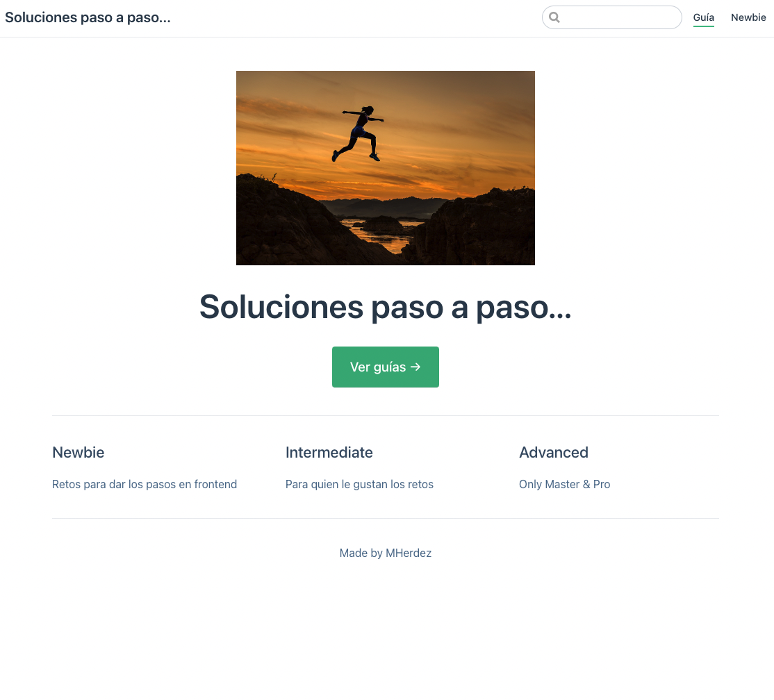
Task: Select the Newbie feature heading below the divider
Action: coord(79,452)
